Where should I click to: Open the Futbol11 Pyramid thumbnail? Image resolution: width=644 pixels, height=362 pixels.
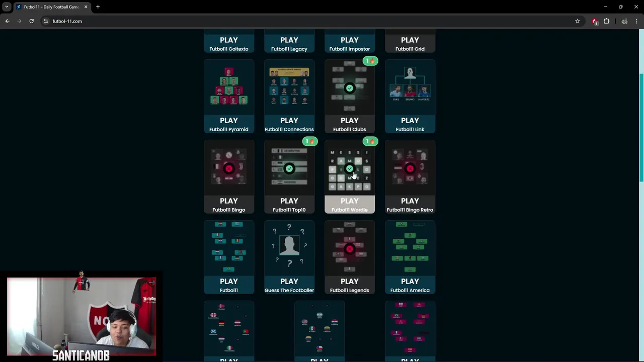click(x=229, y=87)
